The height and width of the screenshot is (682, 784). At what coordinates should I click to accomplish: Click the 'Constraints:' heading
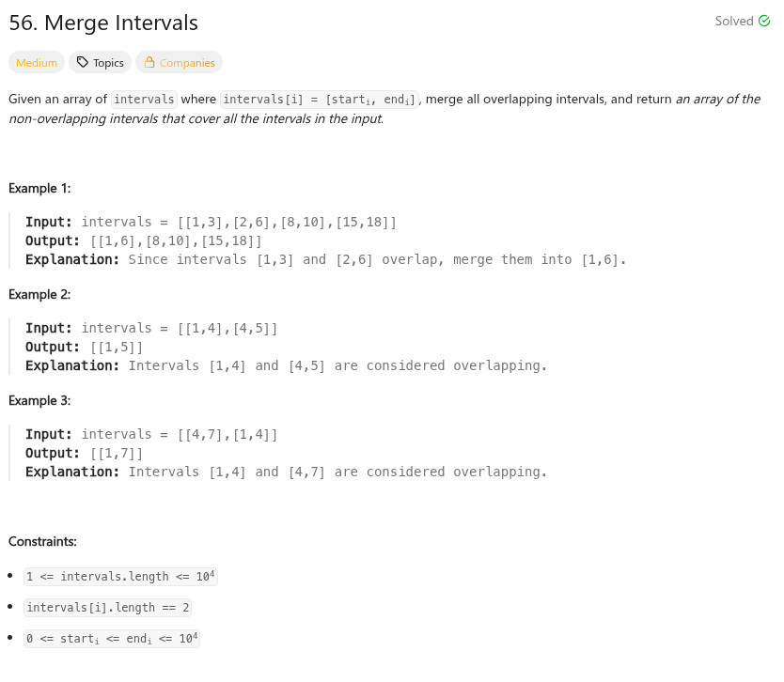(x=42, y=541)
